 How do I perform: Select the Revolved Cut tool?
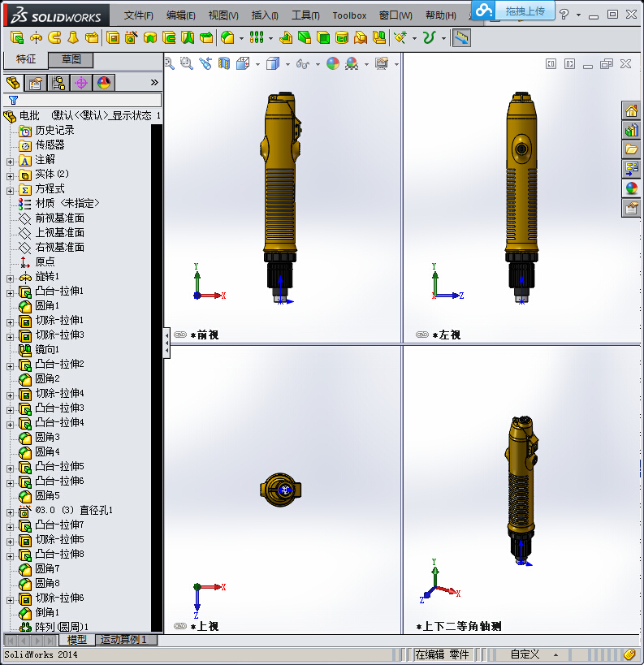(x=150, y=37)
